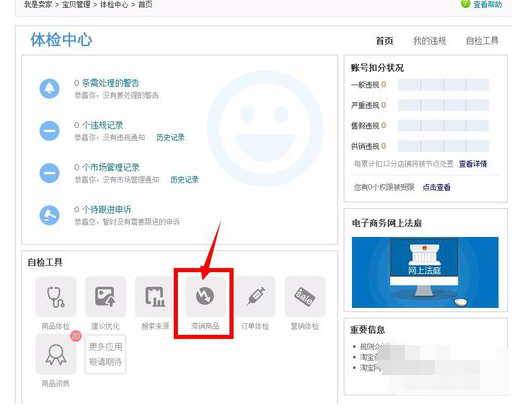This screenshot has height=407, width=532.
Task: Click the 供销违规 score progress bar
Action: (x=443, y=146)
